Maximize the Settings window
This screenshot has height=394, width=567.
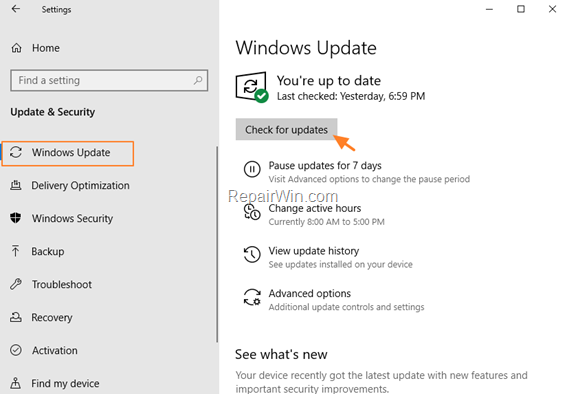tap(521, 9)
